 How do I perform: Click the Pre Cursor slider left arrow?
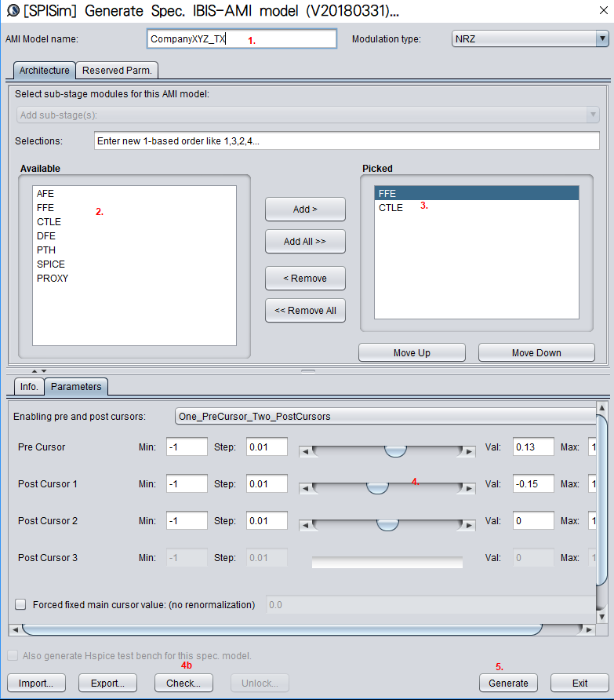pos(305,451)
